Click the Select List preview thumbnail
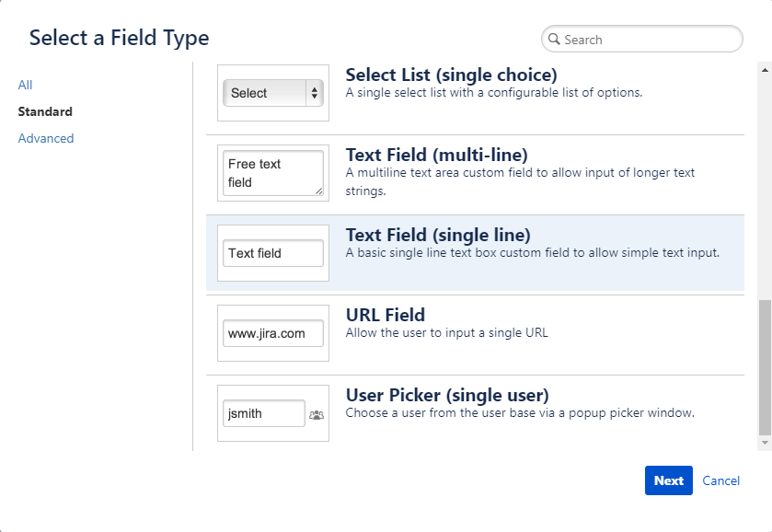This screenshot has width=772, height=532. coord(272,92)
